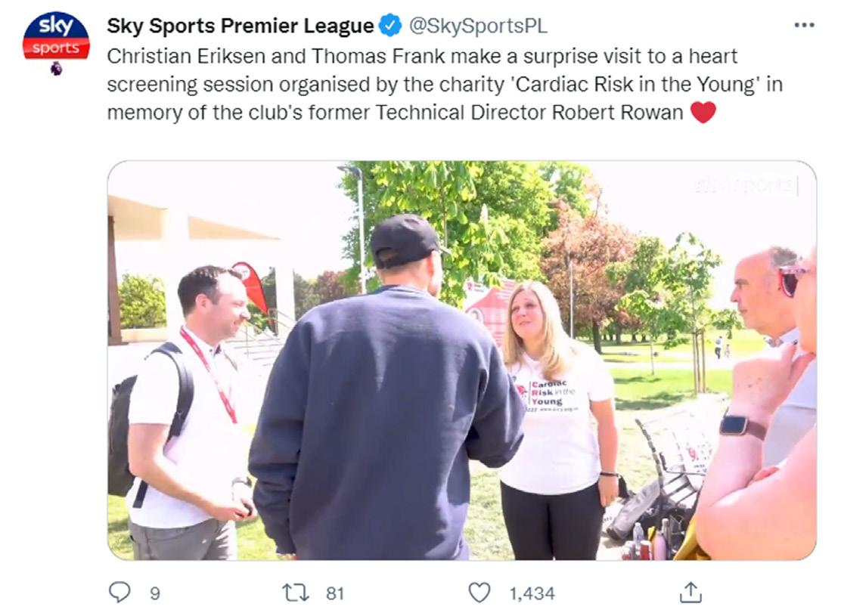The width and height of the screenshot is (841, 616).
Task: Click the reply speech bubble icon
Action: pos(119,593)
